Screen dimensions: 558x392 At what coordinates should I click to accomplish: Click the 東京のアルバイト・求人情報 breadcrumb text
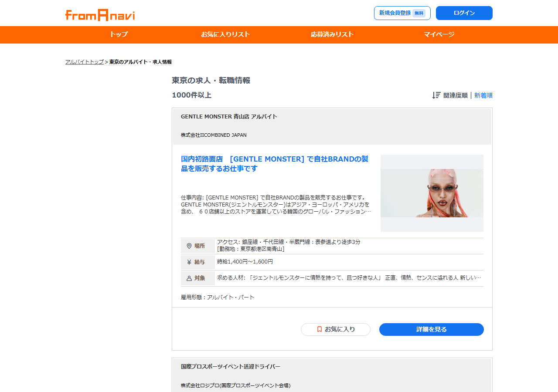[140, 62]
